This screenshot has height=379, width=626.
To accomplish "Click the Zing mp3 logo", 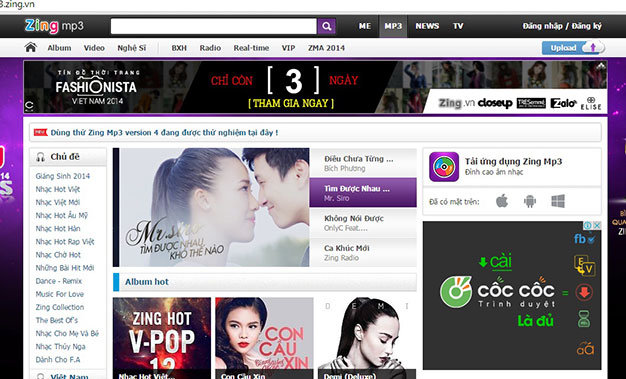I will tap(54, 26).
